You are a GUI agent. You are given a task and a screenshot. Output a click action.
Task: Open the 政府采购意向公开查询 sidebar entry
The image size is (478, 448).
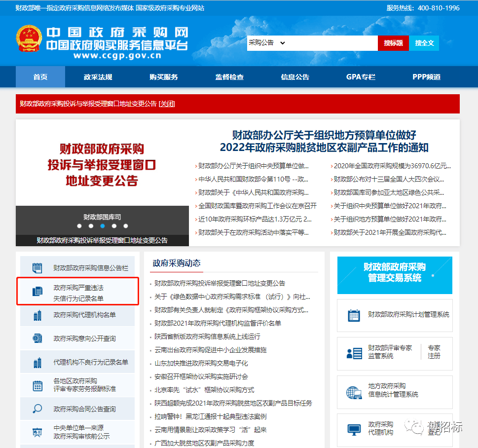pos(78,338)
